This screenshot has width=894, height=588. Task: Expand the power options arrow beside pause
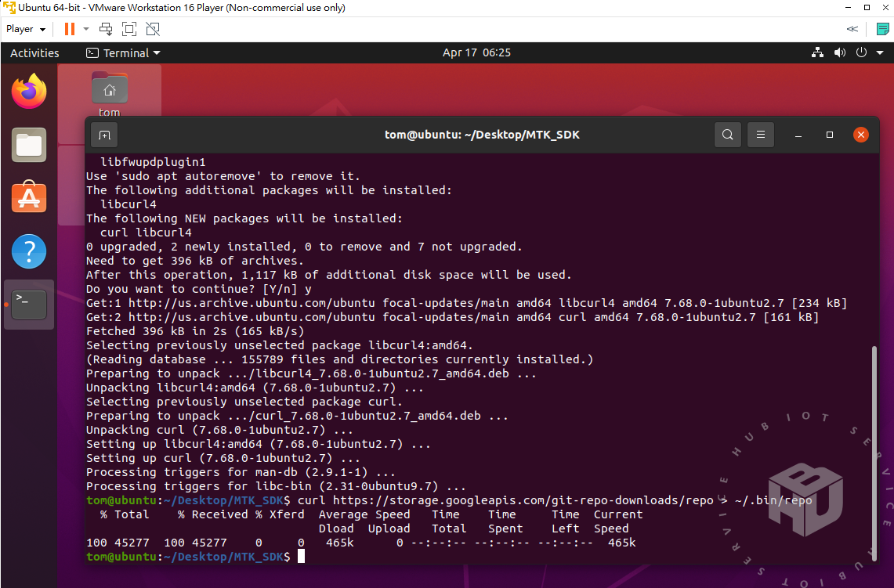[86, 29]
